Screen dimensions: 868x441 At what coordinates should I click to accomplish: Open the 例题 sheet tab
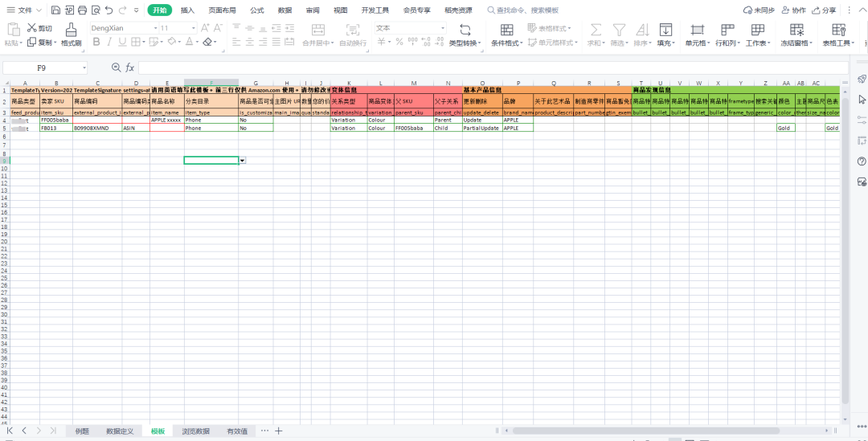pos(82,431)
